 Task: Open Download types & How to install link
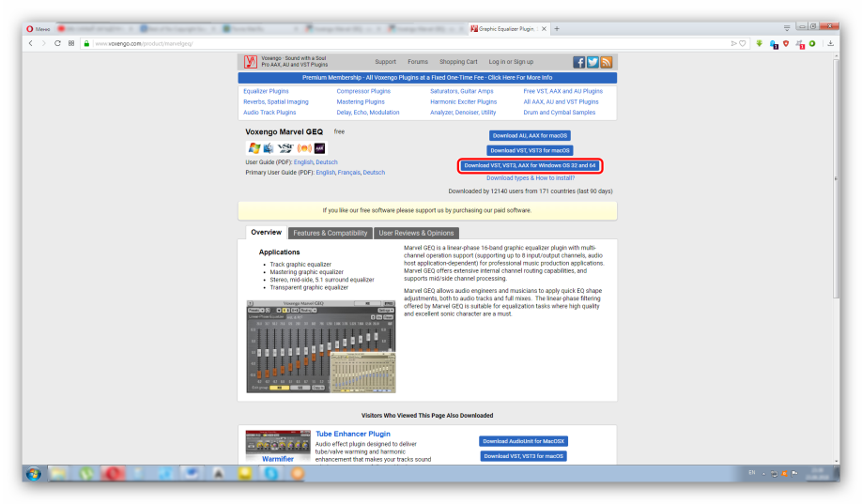point(531,178)
